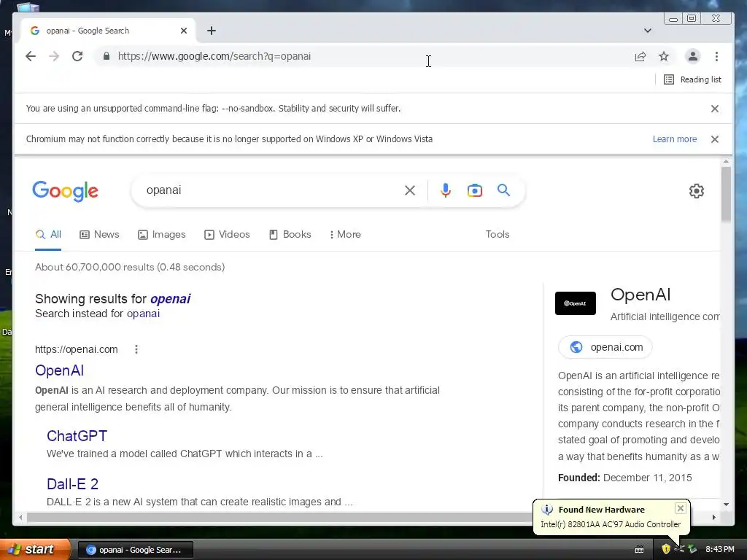
Task: Click the opanai Google Search taskbar button
Action: click(135, 550)
